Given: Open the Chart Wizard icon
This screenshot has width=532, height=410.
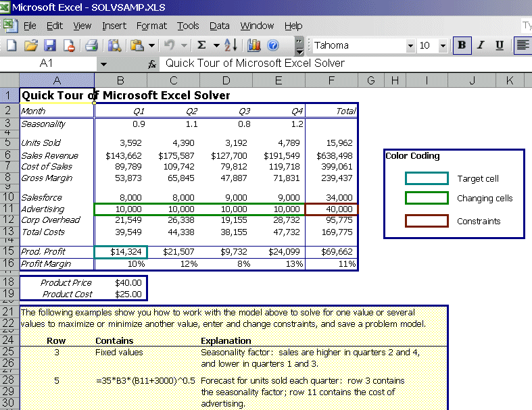Looking at the screenshot, I should 254,45.
